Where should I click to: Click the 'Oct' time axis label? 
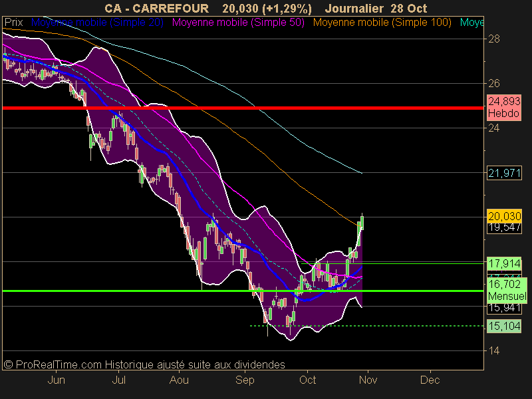click(x=307, y=380)
